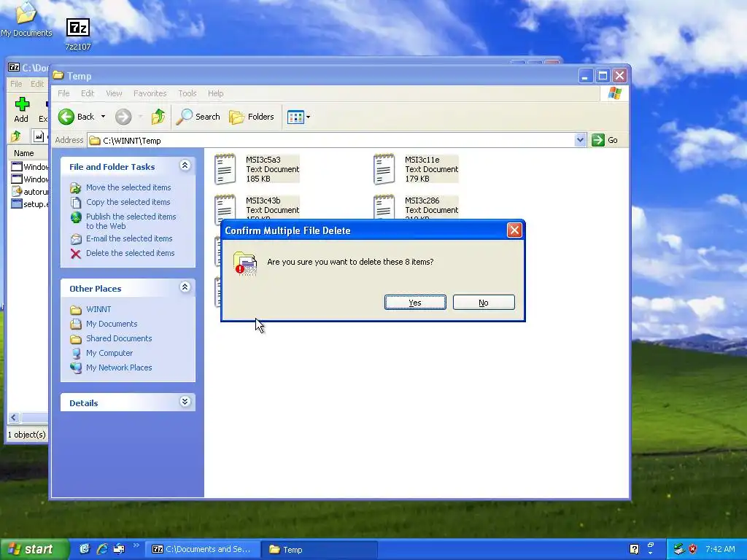Image resolution: width=747 pixels, height=560 pixels.
Task: Click the taskbar clock showing 7:42 AM
Action: click(x=720, y=549)
